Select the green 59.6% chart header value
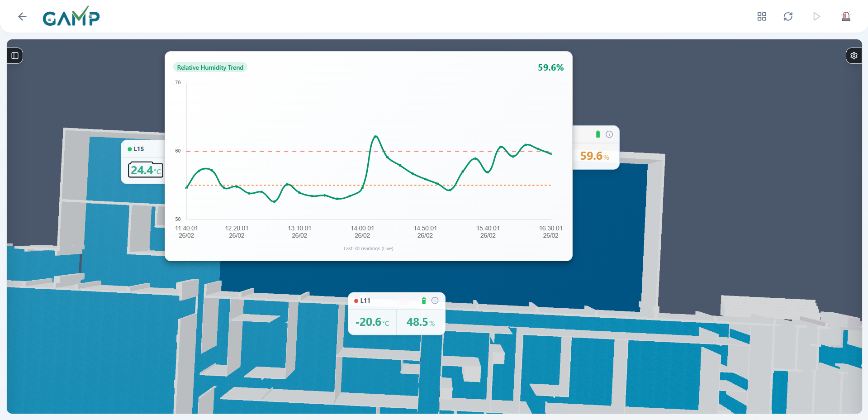 pos(550,67)
